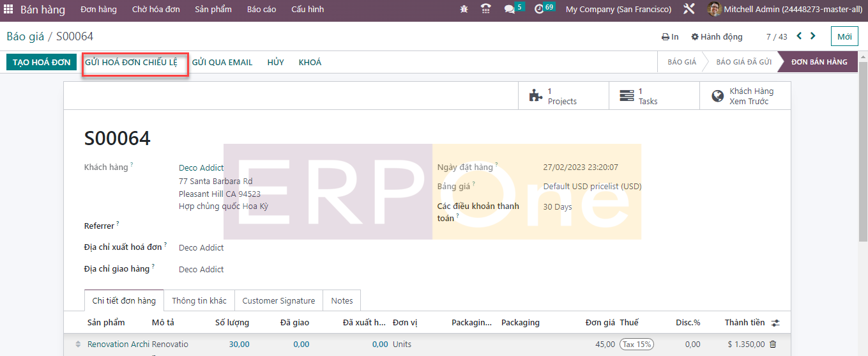The width and height of the screenshot is (868, 356).
Task: Click the bug debug tools icon
Action: 464,10
